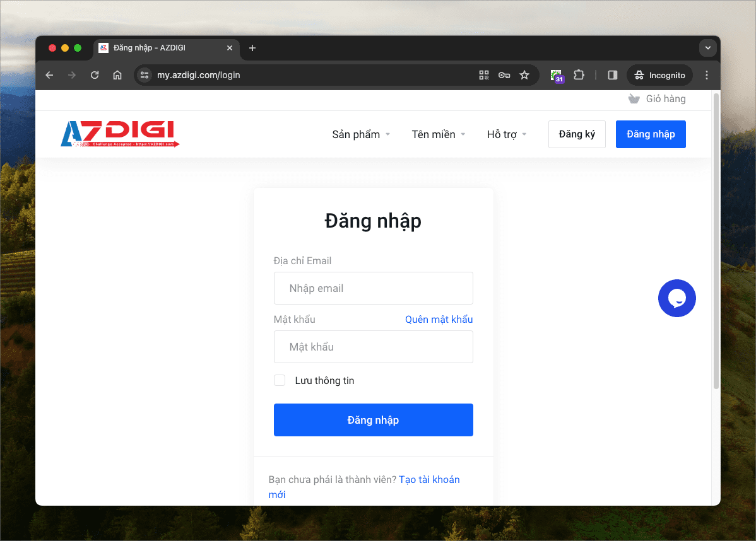Image resolution: width=756 pixels, height=541 pixels.
Task: Open the Giỏ hàng shopping cart
Action: (658, 99)
